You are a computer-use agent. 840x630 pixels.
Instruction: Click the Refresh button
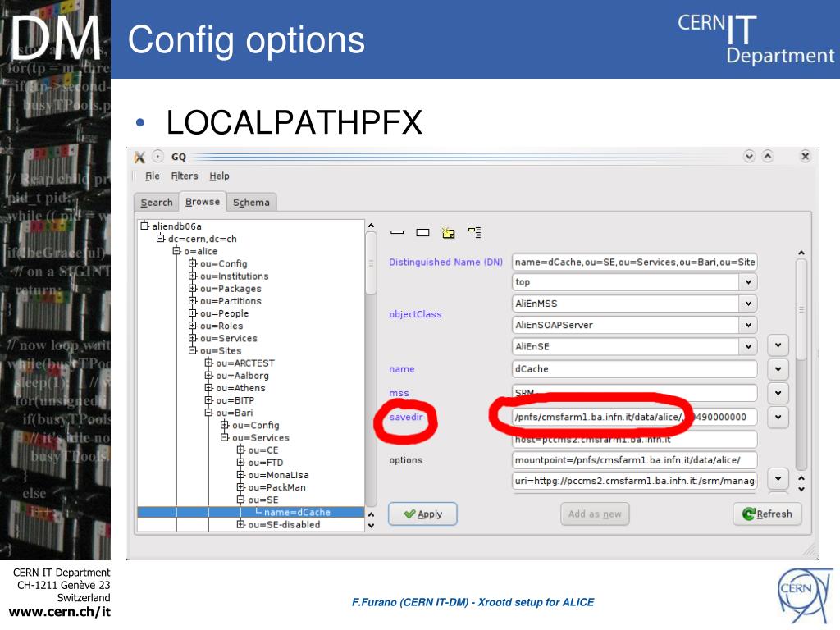767,514
